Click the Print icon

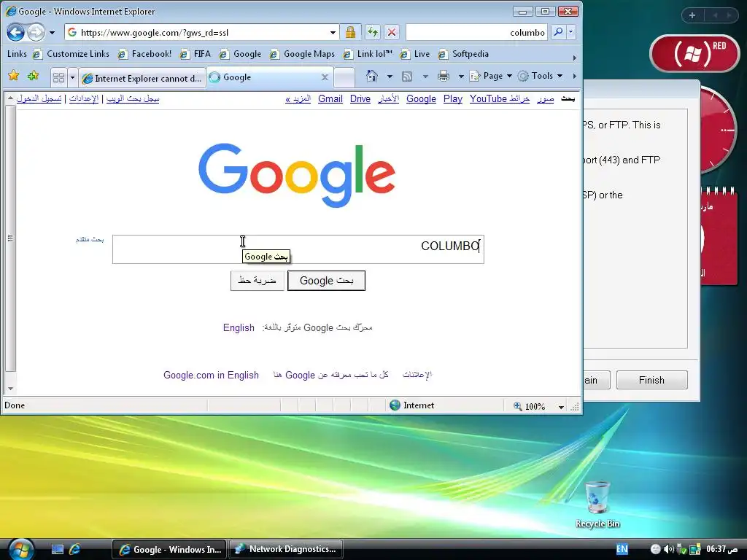(x=443, y=76)
